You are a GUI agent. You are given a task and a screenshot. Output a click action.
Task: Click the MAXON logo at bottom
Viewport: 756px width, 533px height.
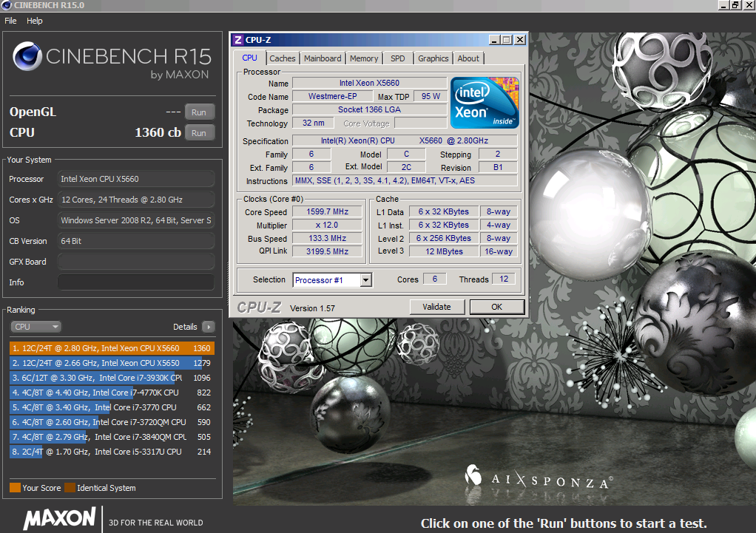coord(60,518)
